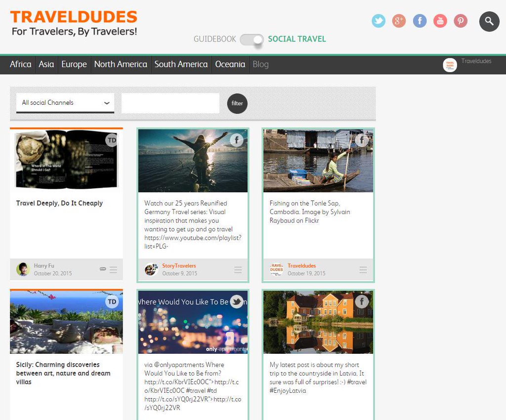Open 'Travel Deeply, Do It Cheaply' title
506x420 pixels.
(x=59, y=203)
